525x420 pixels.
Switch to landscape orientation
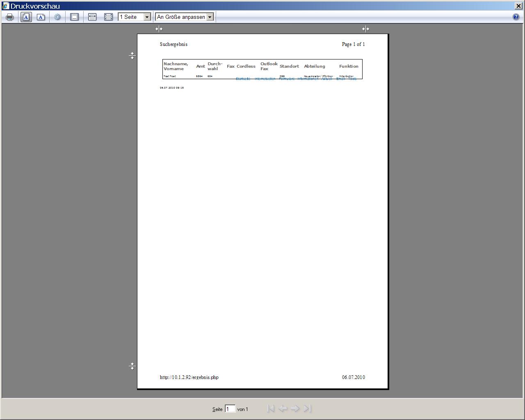41,17
